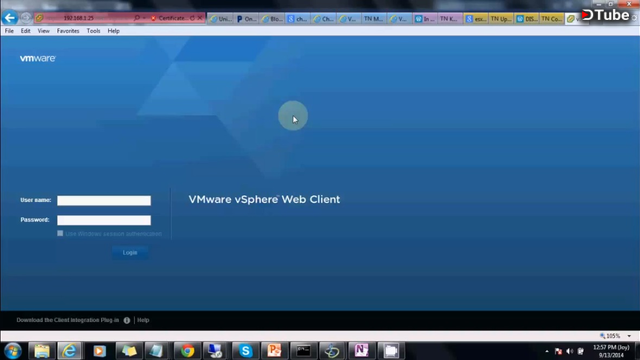This screenshot has width=640, height=360.
Task: Open the Tools menu
Action: click(93, 31)
